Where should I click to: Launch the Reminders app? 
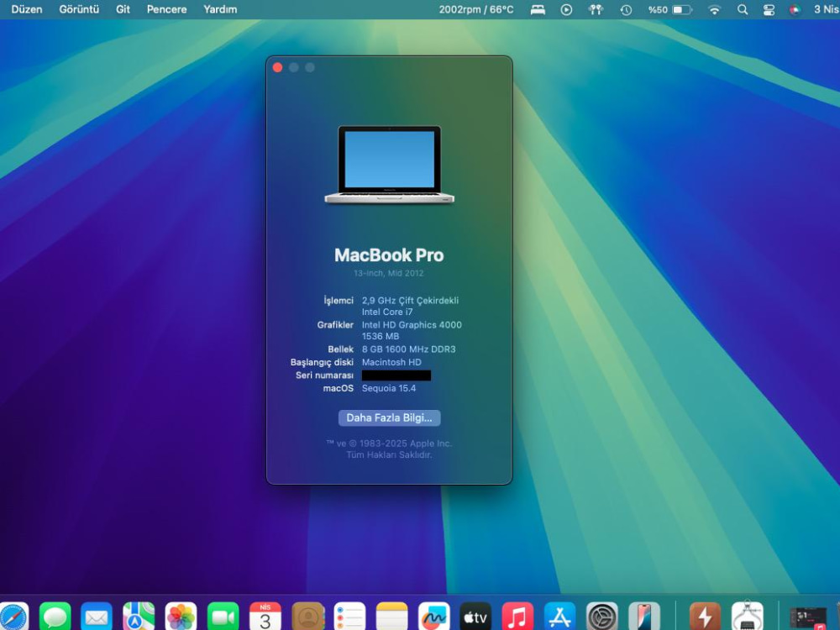click(x=349, y=617)
